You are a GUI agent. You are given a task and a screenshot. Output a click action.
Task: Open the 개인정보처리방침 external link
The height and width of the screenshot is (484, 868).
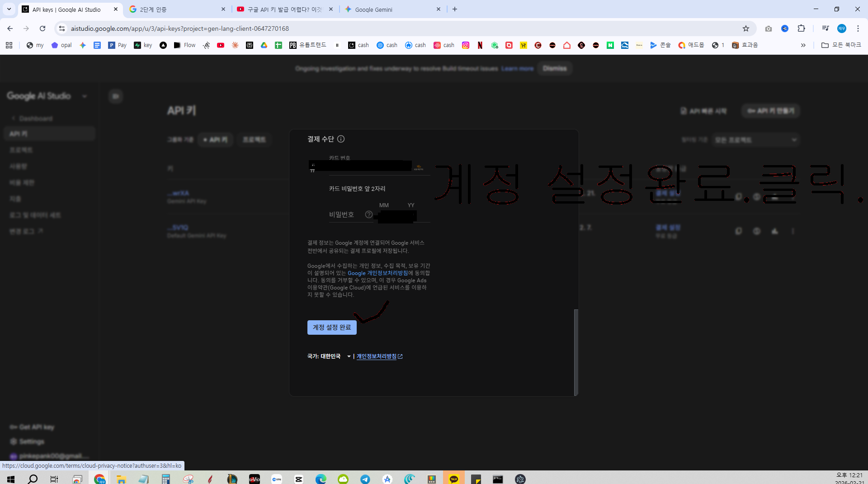tap(379, 356)
